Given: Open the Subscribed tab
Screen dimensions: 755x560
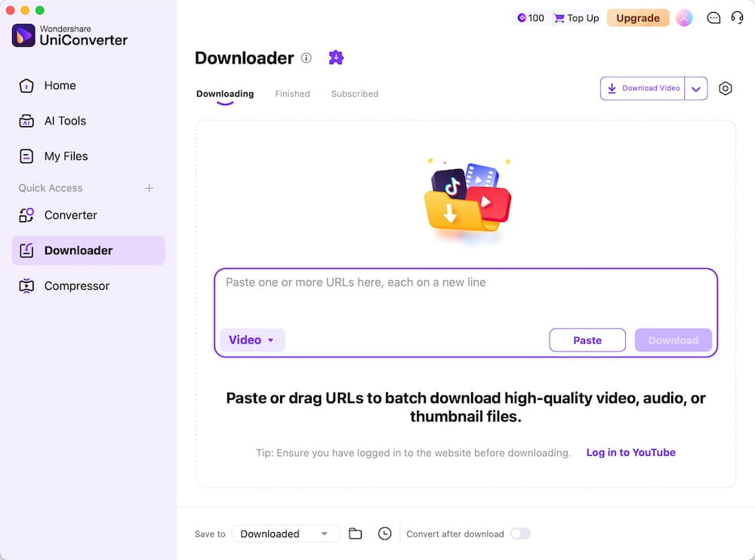Looking at the screenshot, I should (354, 94).
